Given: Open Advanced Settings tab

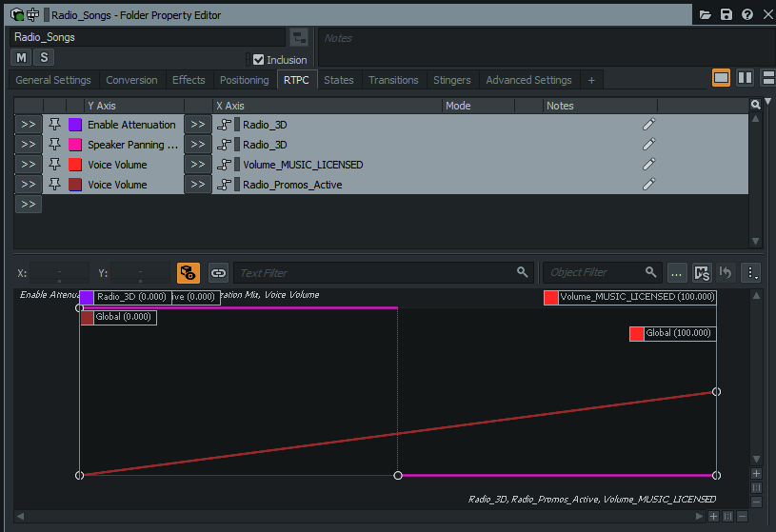Looking at the screenshot, I should pyautogui.click(x=528, y=80).
